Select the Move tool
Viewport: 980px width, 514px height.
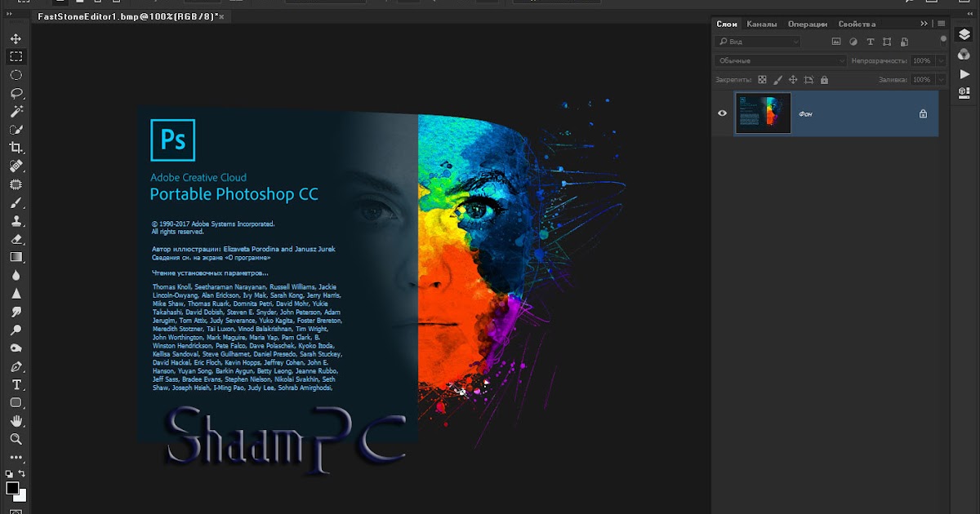(x=16, y=38)
